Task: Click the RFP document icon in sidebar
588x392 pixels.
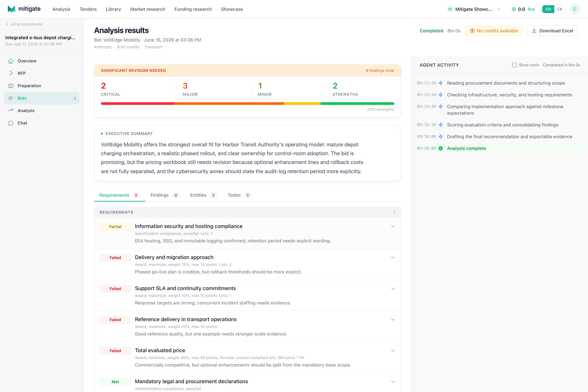Action: point(11,73)
